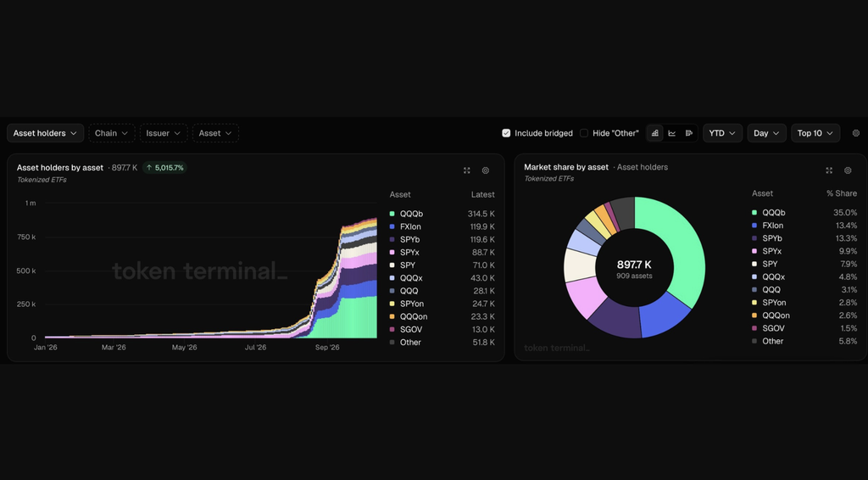Viewport: 868px width, 480px height.
Task: Click the SPYx color swatch in the market share legend
Action: (754, 251)
